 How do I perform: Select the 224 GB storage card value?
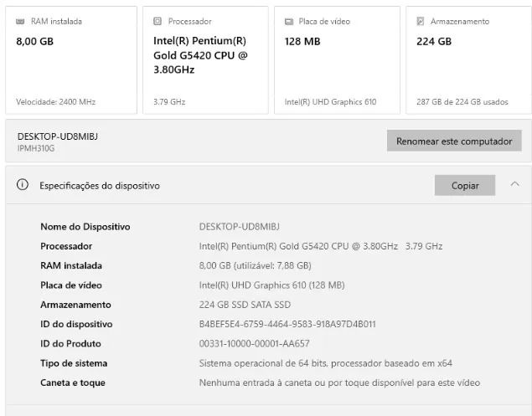434,41
